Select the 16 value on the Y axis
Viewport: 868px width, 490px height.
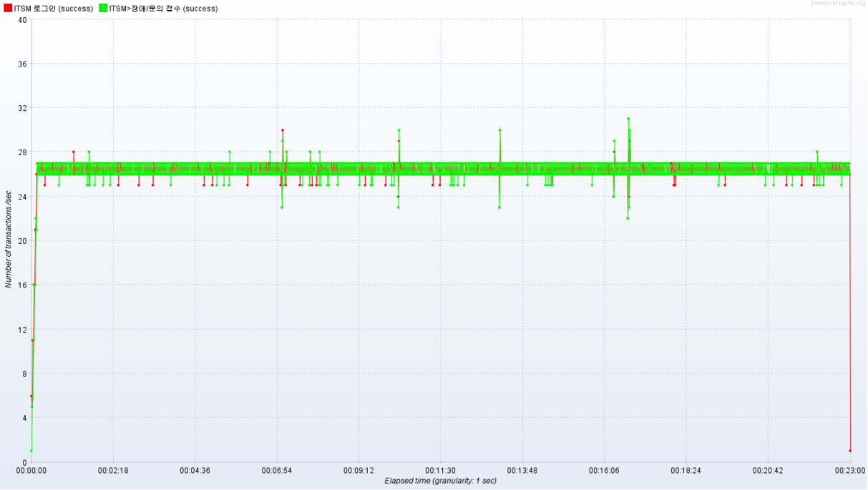pos(22,285)
